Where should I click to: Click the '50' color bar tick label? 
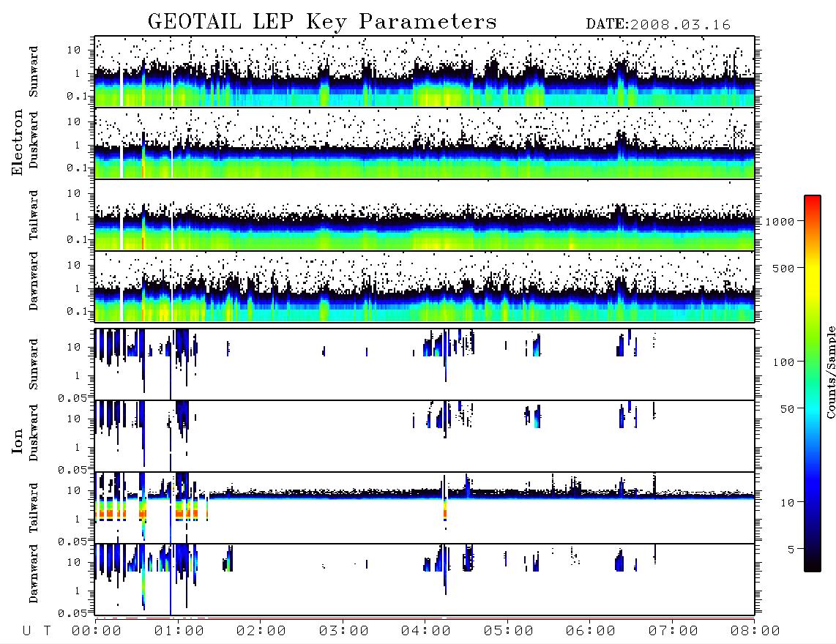point(788,409)
